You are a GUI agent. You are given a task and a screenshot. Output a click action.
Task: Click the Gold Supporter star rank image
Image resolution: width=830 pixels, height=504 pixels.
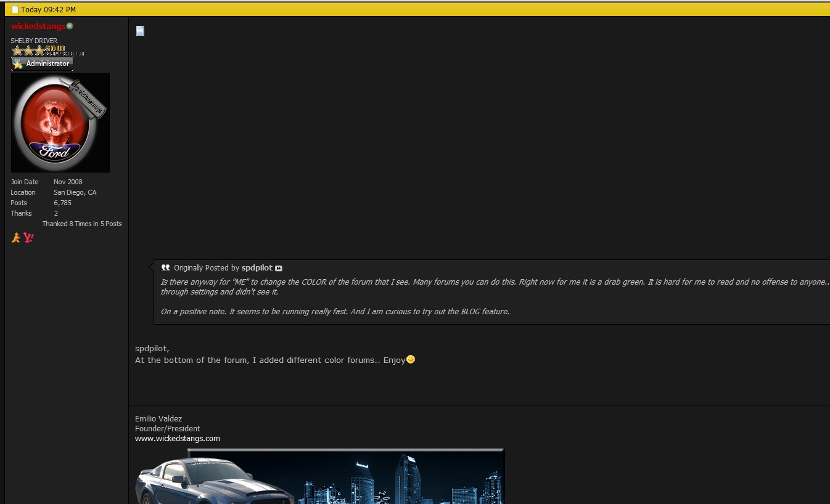click(x=47, y=51)
